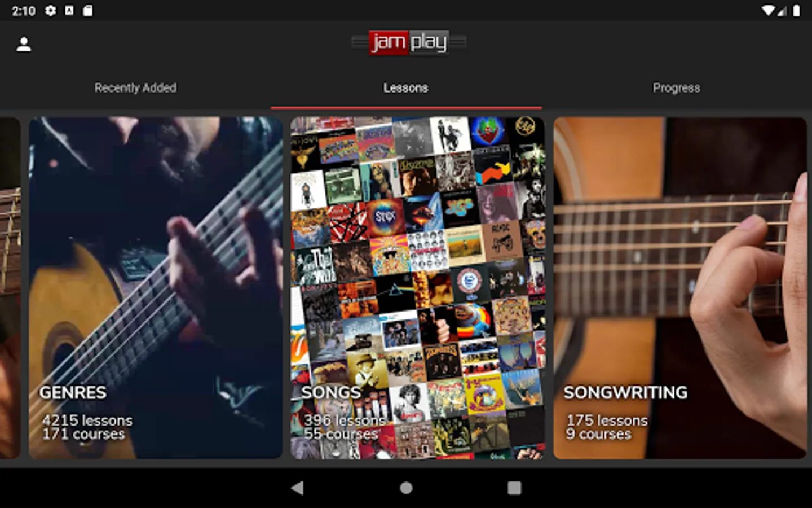Open the user profile icon
The width and height of the screenshot is (812, 508).
point(24,45)
